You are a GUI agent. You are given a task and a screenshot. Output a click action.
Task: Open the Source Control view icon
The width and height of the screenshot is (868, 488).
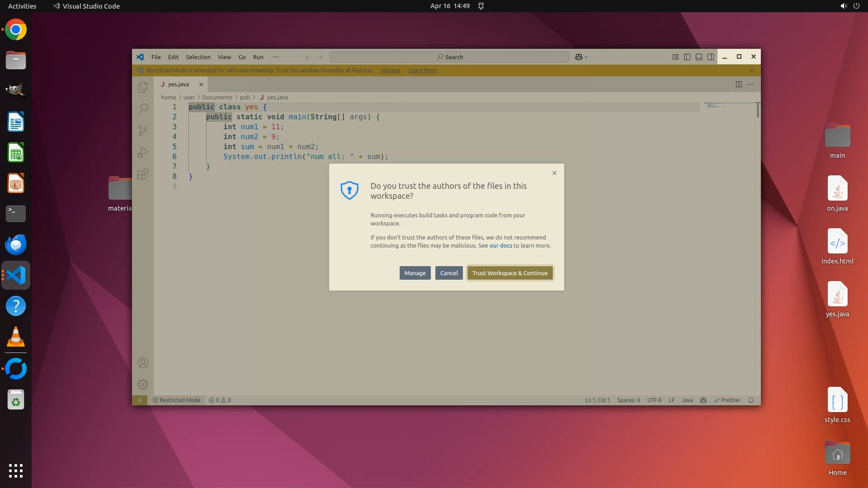coord(143,131)
